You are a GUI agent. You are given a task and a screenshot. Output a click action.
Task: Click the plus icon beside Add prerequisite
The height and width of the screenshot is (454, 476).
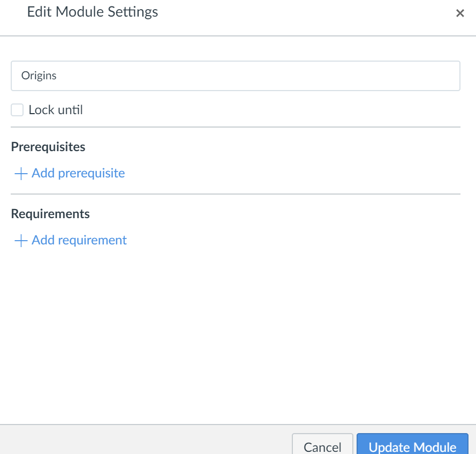(21, 174)
